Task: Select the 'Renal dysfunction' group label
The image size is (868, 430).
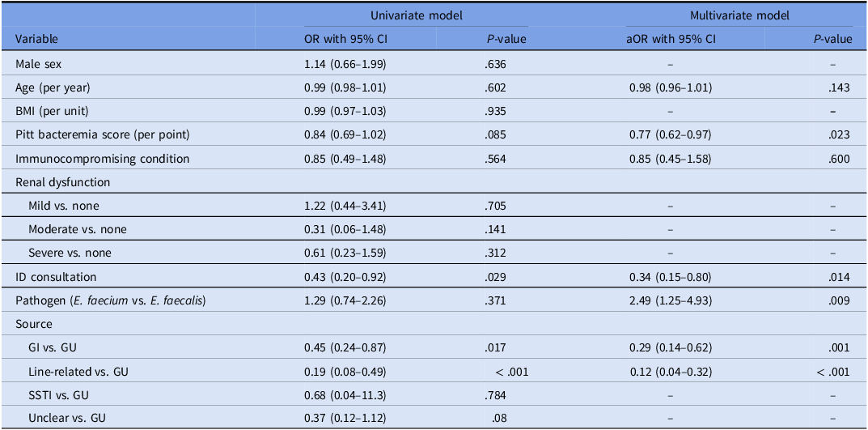Action: coord(62,181)
